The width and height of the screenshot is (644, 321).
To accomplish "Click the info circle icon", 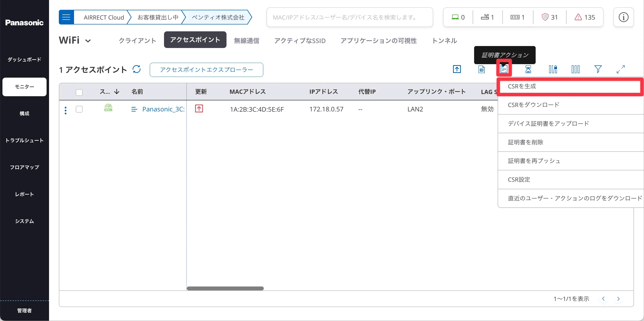I will (623, 17).
